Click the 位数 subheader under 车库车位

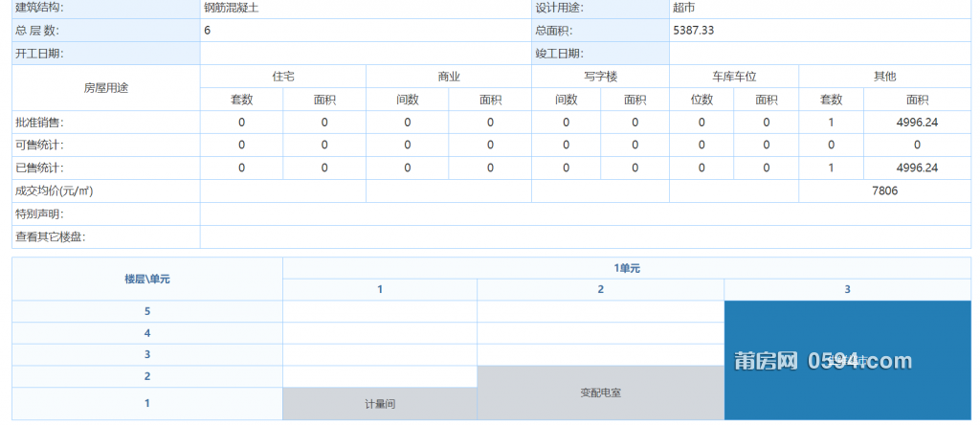(702, 100)
